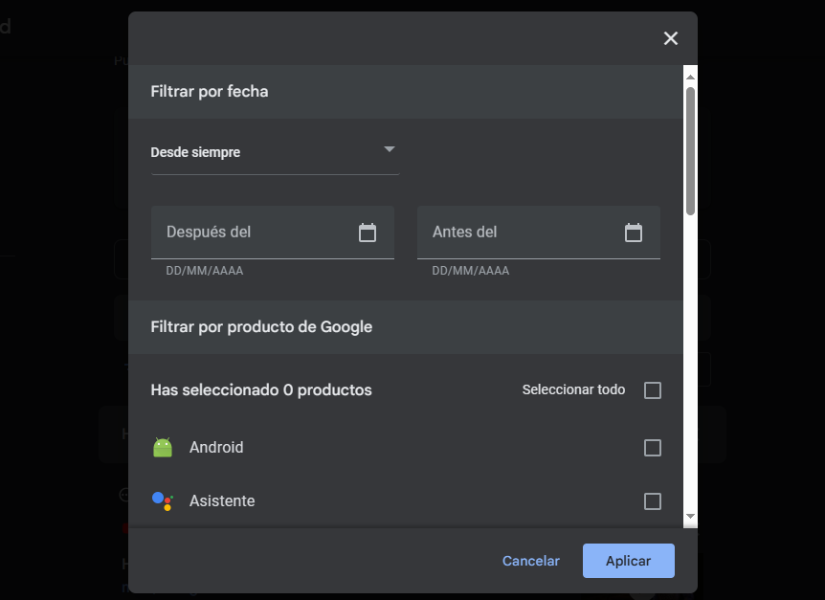This screenshot has width=825, height=600.
Task: Click the dropdown arrow next to 'Desde siempre'
Action: 389,150
